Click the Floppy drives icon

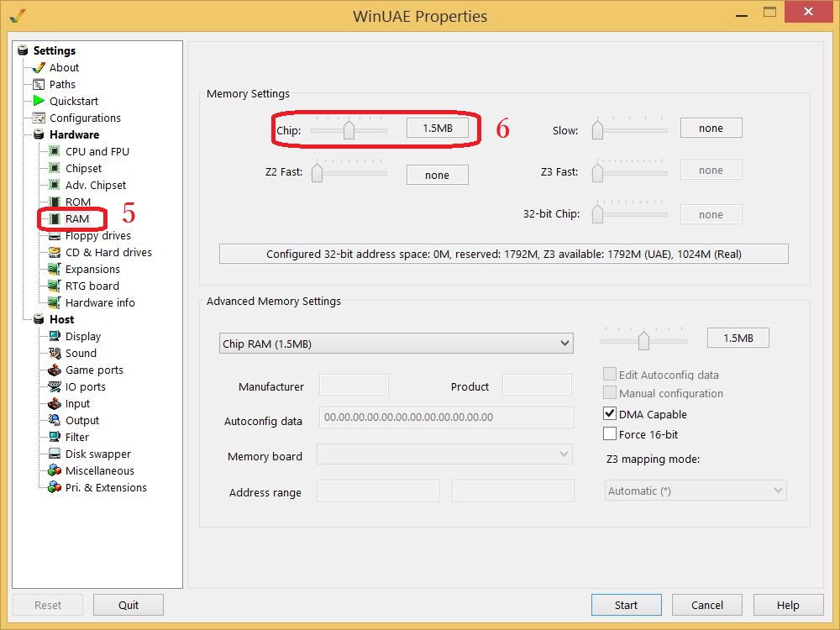click(x=54, y=236)
